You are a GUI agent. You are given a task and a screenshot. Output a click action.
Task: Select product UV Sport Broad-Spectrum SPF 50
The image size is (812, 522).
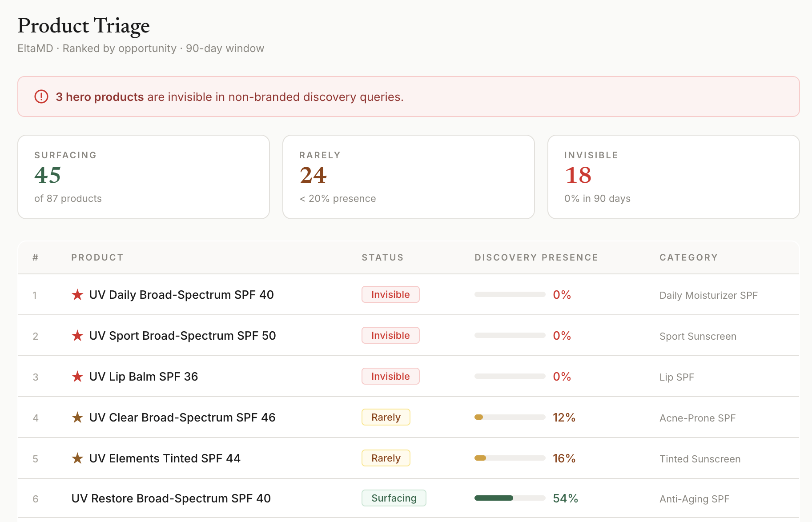182,336
